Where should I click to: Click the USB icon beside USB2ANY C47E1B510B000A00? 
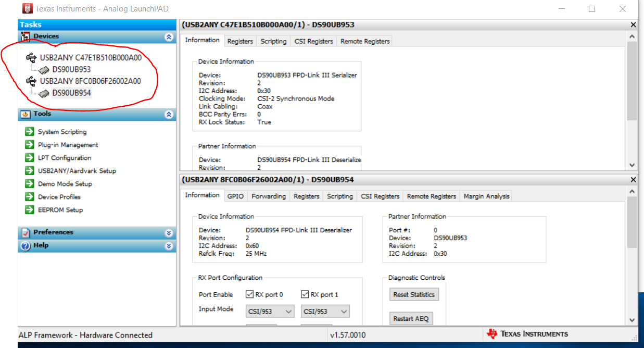click(31, 58)
